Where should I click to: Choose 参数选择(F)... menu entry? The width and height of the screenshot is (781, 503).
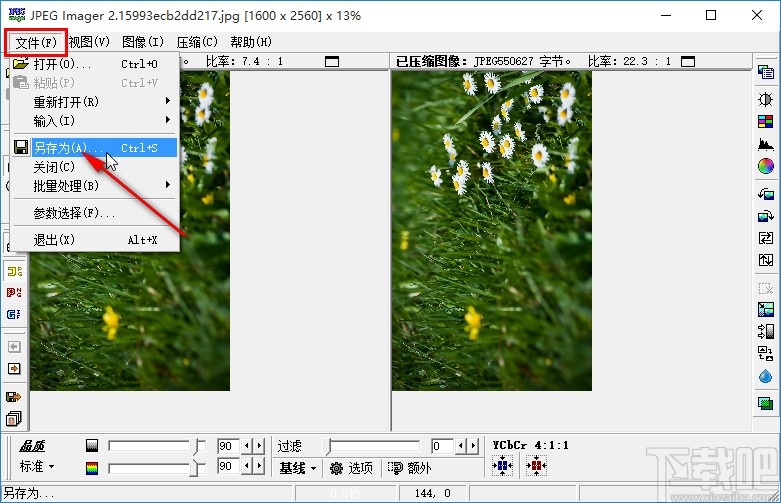pos(94,213)
